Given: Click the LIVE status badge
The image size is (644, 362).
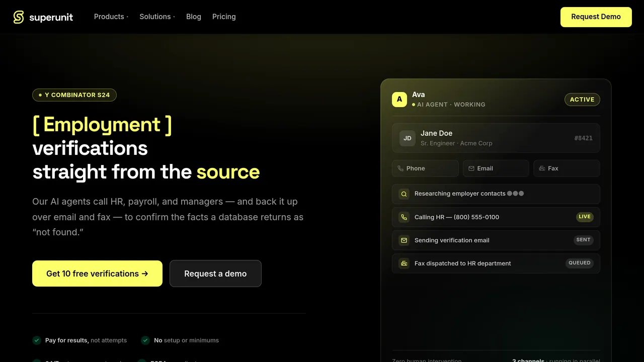Looking at the screenshot, I should click(x=585, y=217).
